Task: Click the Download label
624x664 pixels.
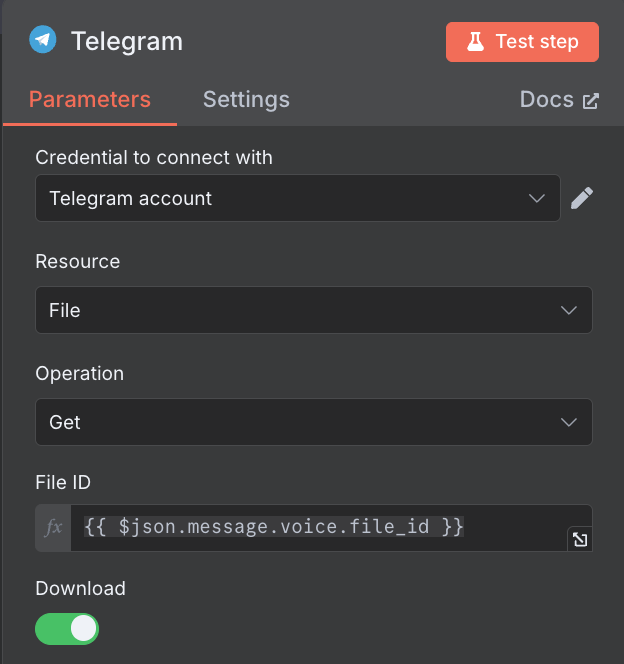Action: (80, 588)
